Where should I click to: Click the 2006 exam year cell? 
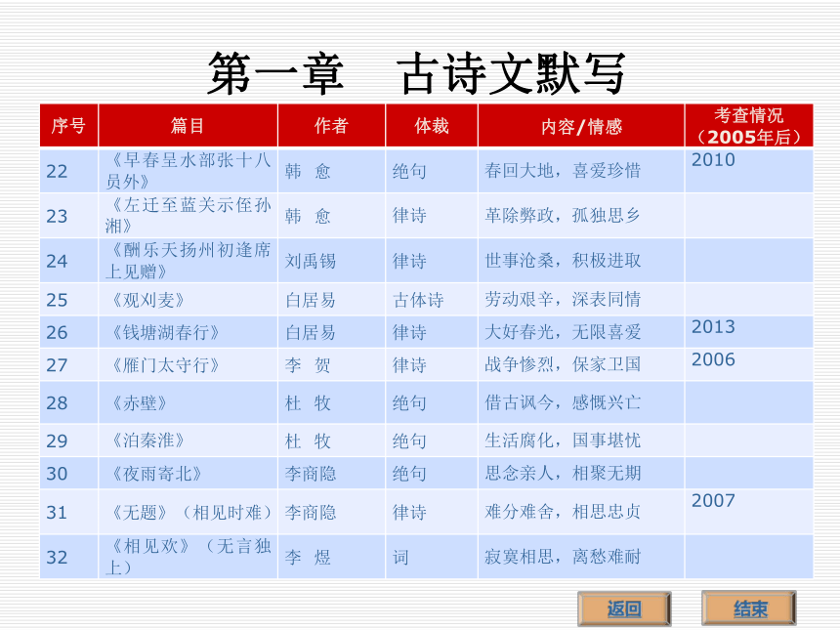pos(749,365)
